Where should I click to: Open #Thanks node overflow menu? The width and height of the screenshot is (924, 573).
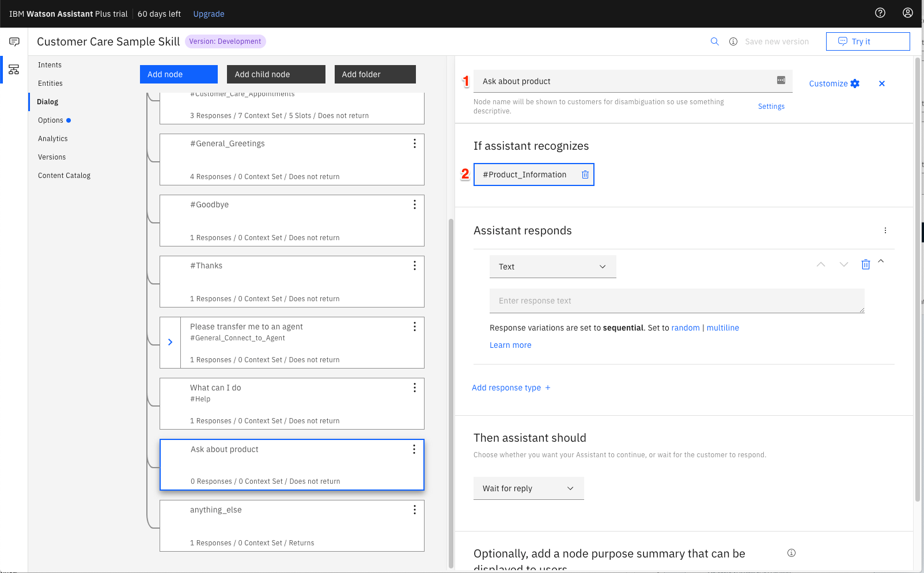414,265
